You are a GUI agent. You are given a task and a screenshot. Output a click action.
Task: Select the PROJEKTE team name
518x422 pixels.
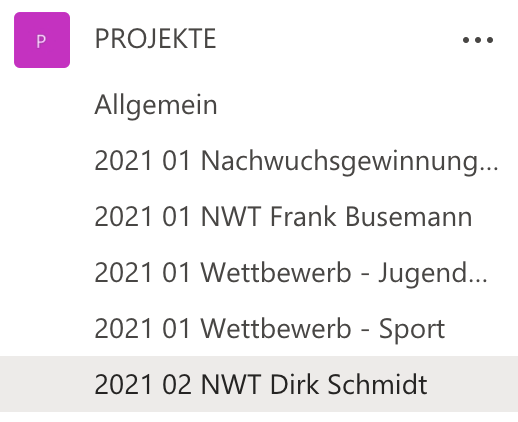[156, 39]
